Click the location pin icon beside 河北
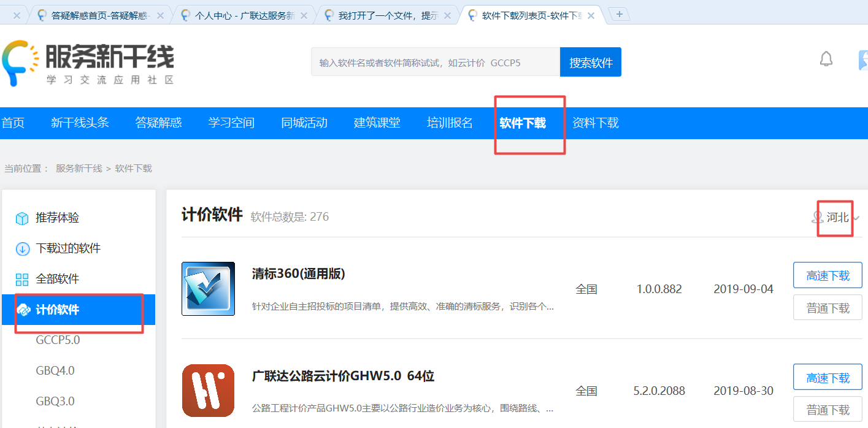The image size is (868, 428). coord(817,217)
